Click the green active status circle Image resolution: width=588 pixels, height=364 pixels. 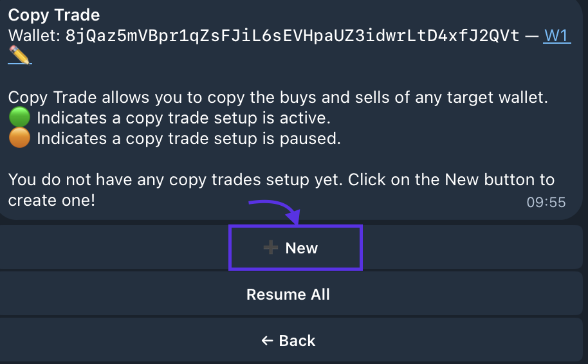coord(20,118)
